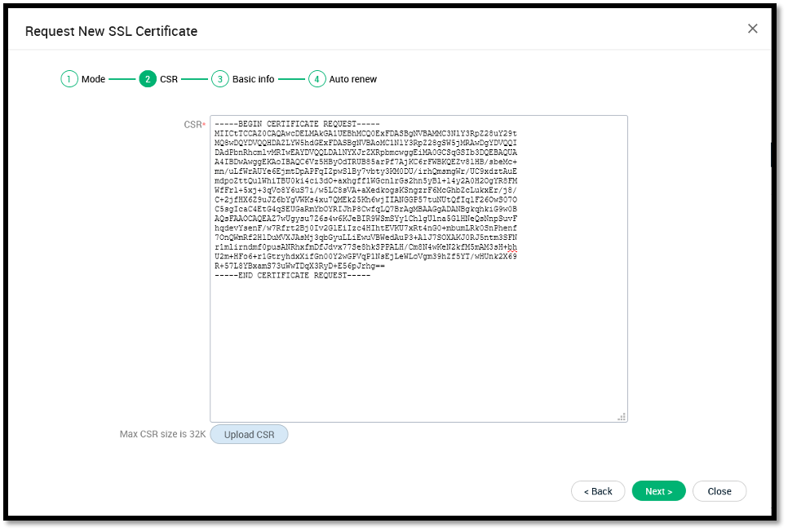Click the step 3 circle icon
This screenshot has width=788, height=532.
[219, 79]
